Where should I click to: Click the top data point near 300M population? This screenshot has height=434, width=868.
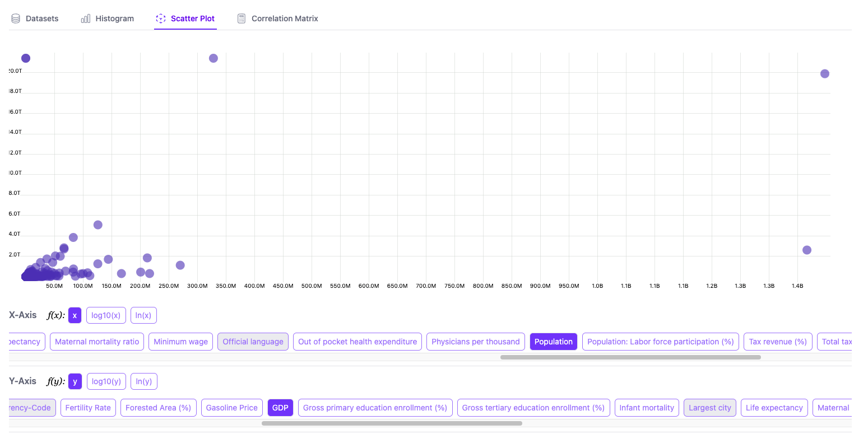(213, 58)
